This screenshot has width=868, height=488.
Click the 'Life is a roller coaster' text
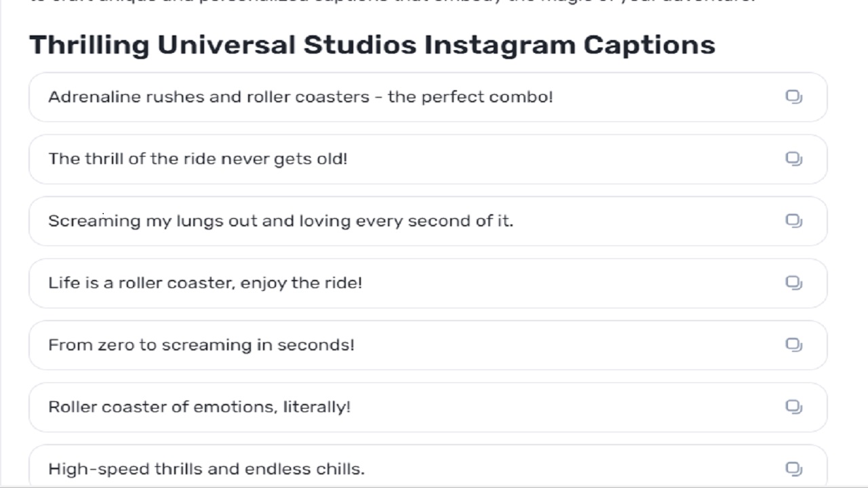pos(205,283)
